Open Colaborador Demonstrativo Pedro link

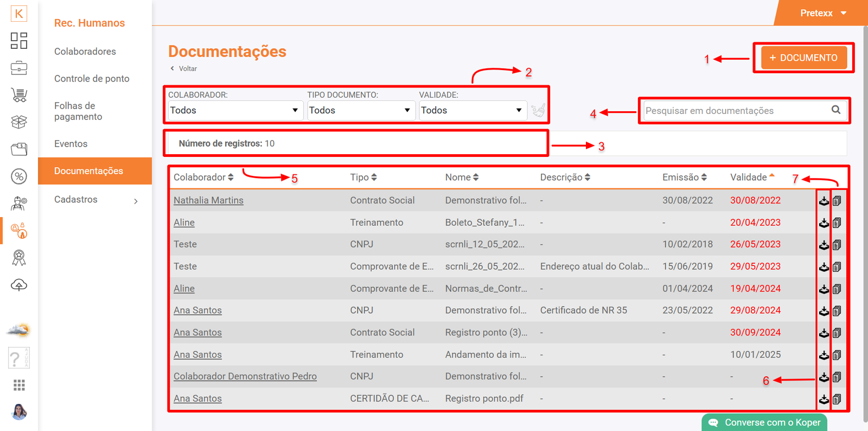(245, 377)
